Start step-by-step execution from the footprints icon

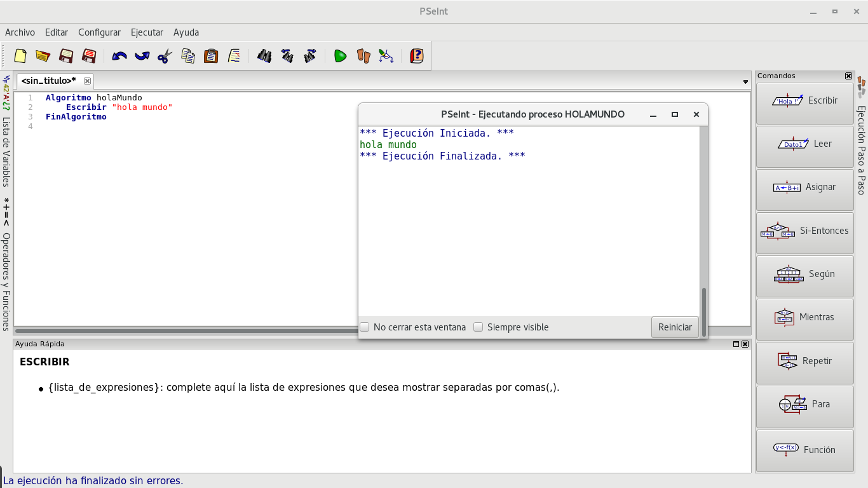363,56
